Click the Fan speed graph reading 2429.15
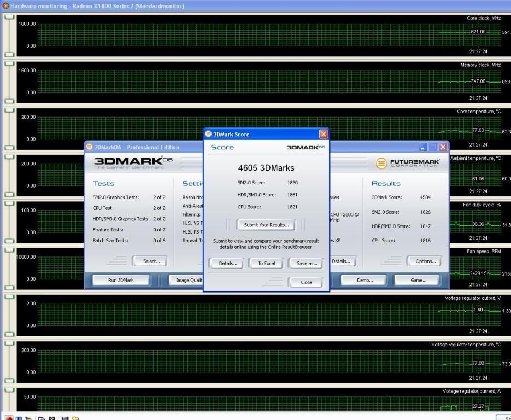Image resolution: width=511 pixels, height=420 pixels. [478, 273]
